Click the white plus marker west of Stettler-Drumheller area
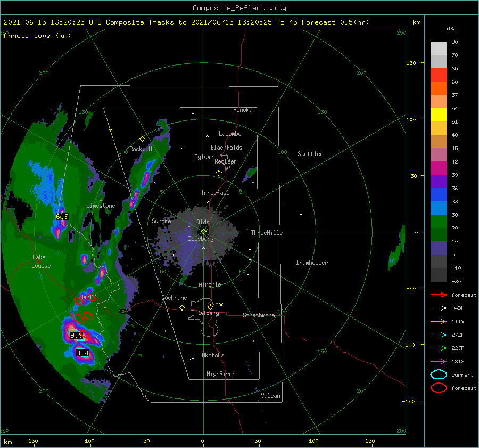Image resolution: width=479 pixels, height=448 pixels. 301,214
